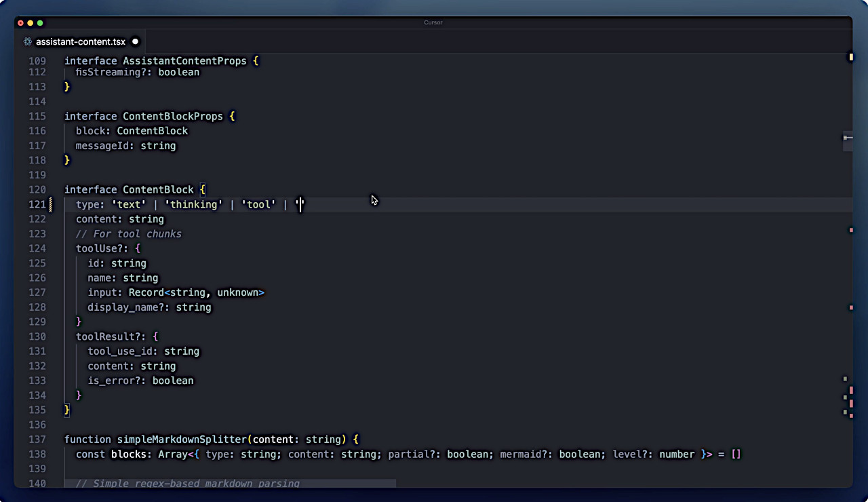Select the assistant-content.tsx tab
This screenshot has width=868, height=502.
click(x=80, y=41)
